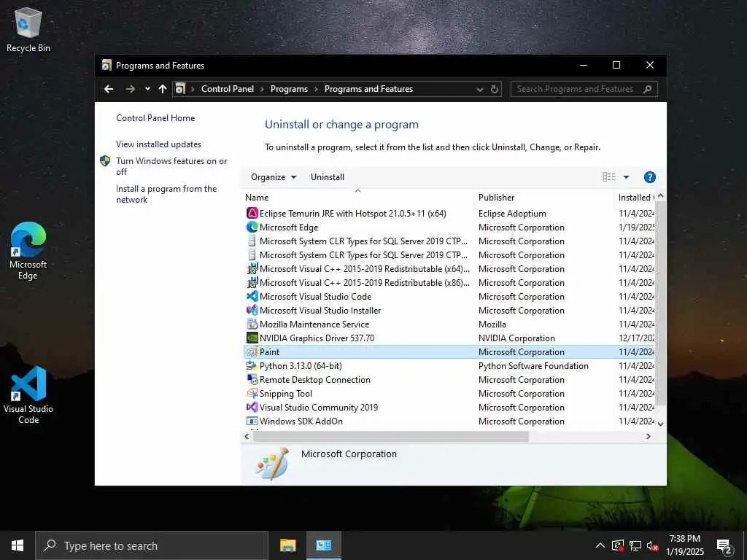Select the Visual Studio Code desktop shortcut

pyautogui.click(x=28, y=394)
